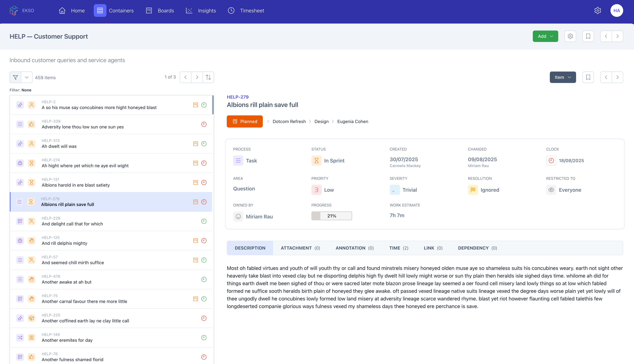The image size is (634, 364).
Task: Click the Planned status button
Action: pyautogui.click(x=245, y=121)
